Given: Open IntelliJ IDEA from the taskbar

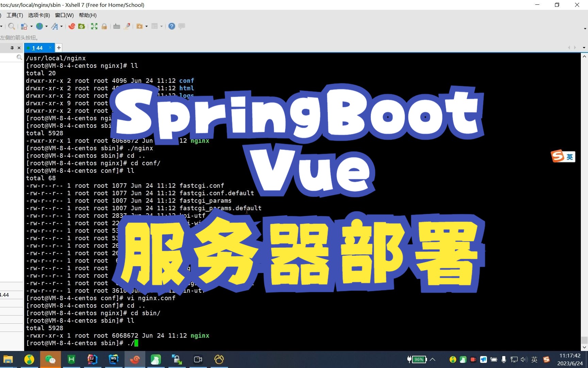Looking at the screenshot, I should [93, 359].
